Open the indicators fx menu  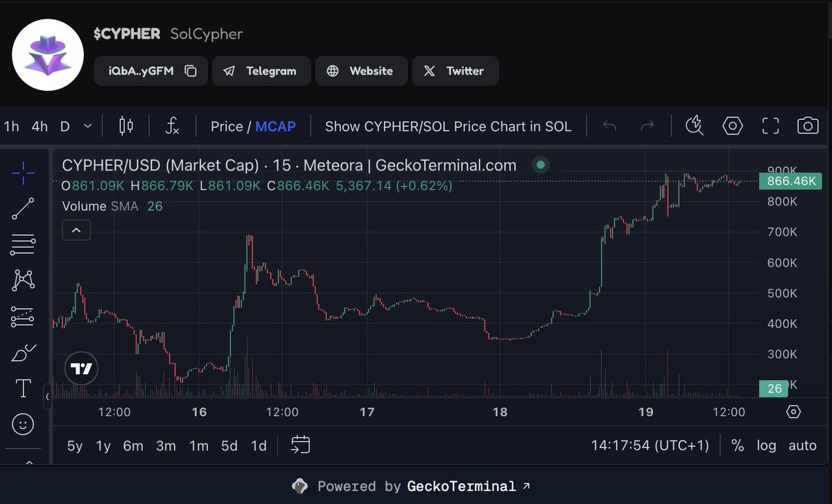pyautogui.click(x=173, y=126)
